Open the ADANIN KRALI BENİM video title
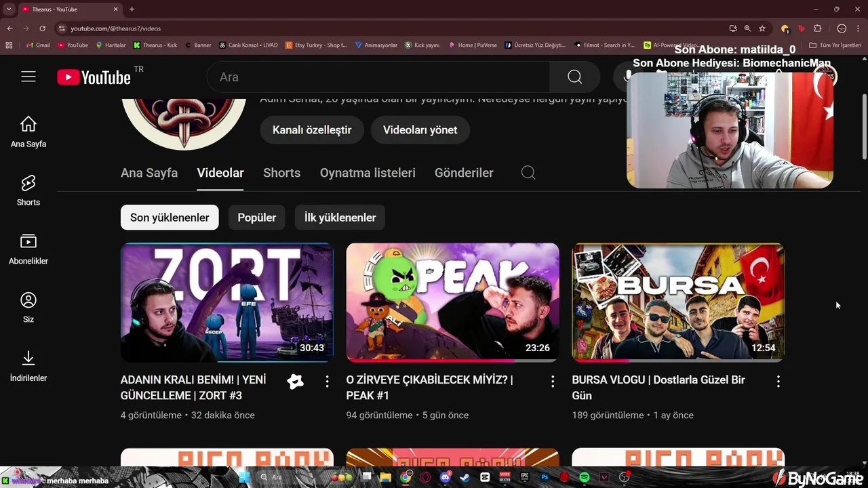Image resolution: width=868 pixels, height=488 pixels. 193,388
